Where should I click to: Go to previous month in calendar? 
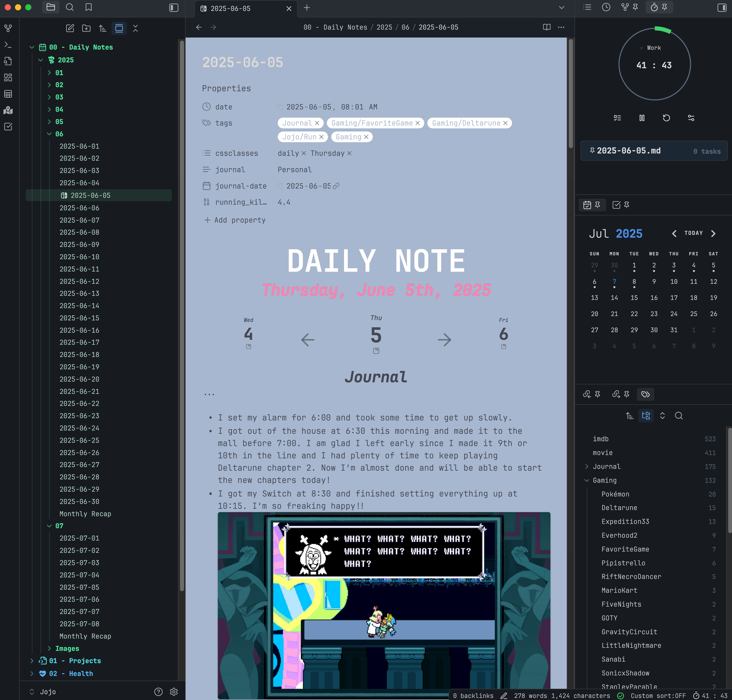[674, 234]
